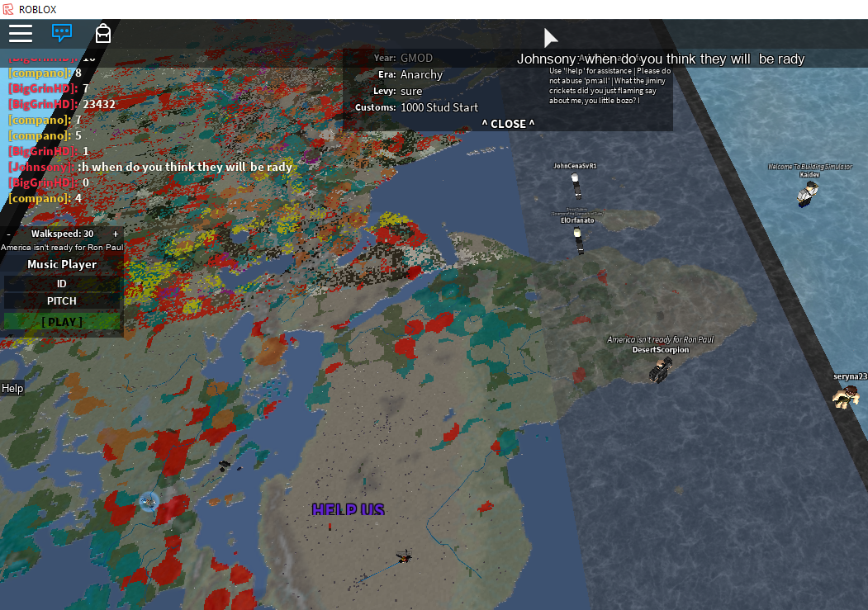Click BigGrinHD's chat message 0

(48, 182)
